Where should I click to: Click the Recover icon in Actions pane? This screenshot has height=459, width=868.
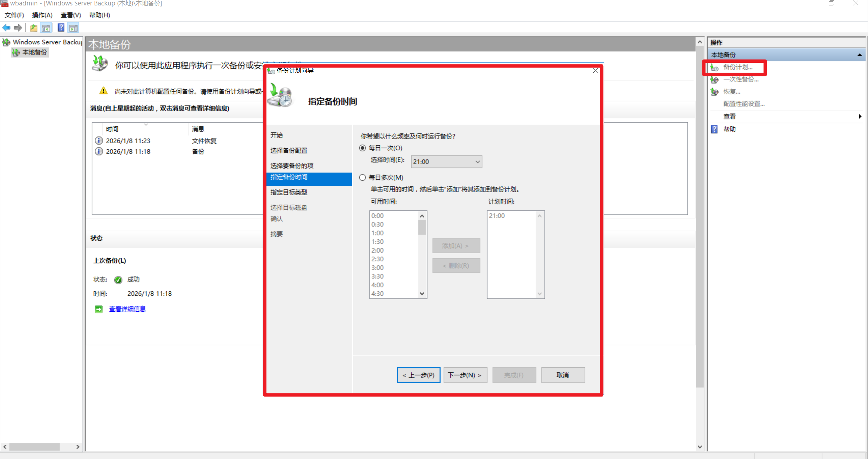[x=715, y=92]
